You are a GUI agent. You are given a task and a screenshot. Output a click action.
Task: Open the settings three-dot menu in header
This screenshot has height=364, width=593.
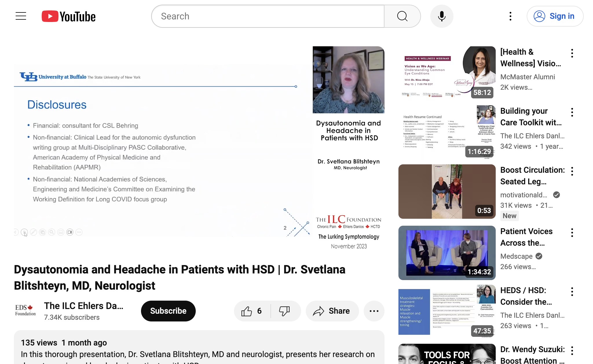pos(510,16)
